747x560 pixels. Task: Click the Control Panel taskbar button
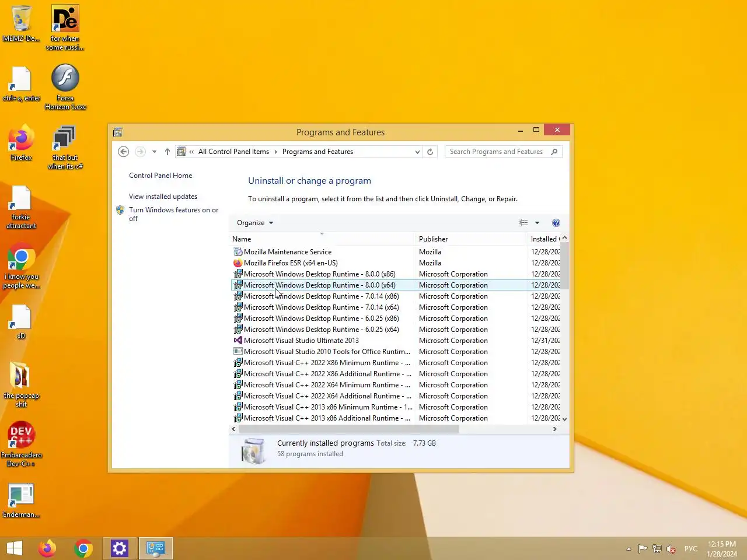tap(156, 548)
